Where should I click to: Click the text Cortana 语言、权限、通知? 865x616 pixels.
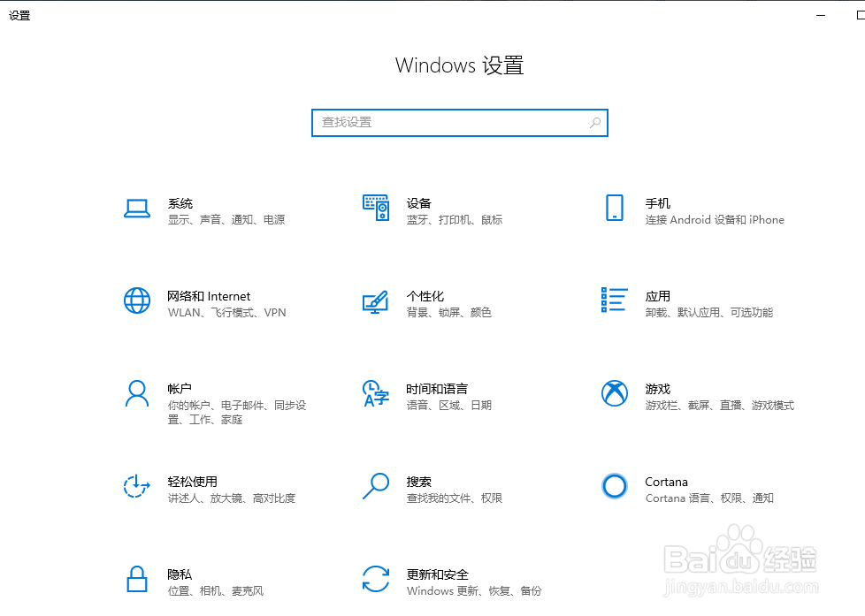709,498
